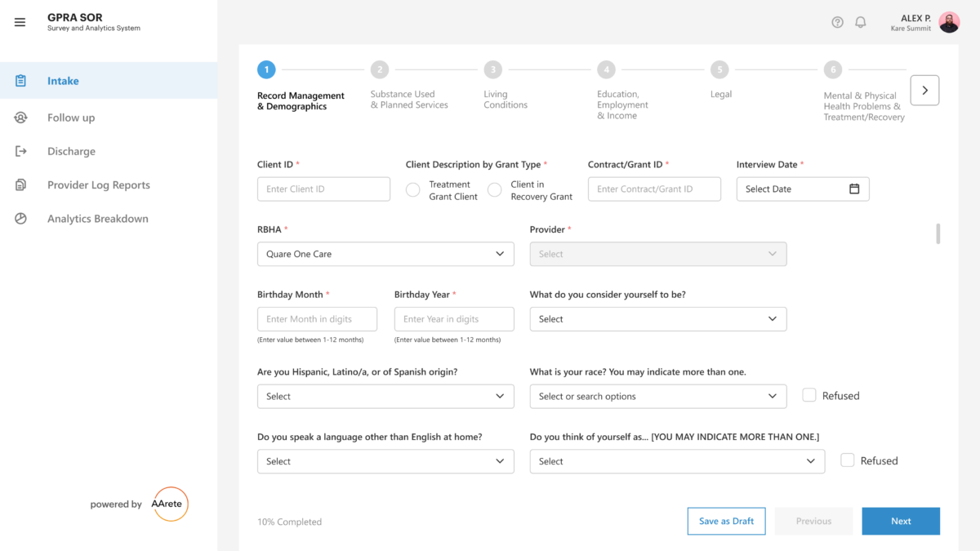Go to the Follow up section
Viewport: 980px width, 551px height.
[20, 118]
